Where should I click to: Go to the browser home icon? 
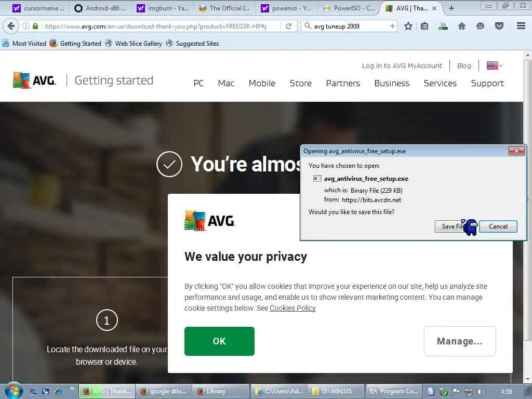[461, 26]
